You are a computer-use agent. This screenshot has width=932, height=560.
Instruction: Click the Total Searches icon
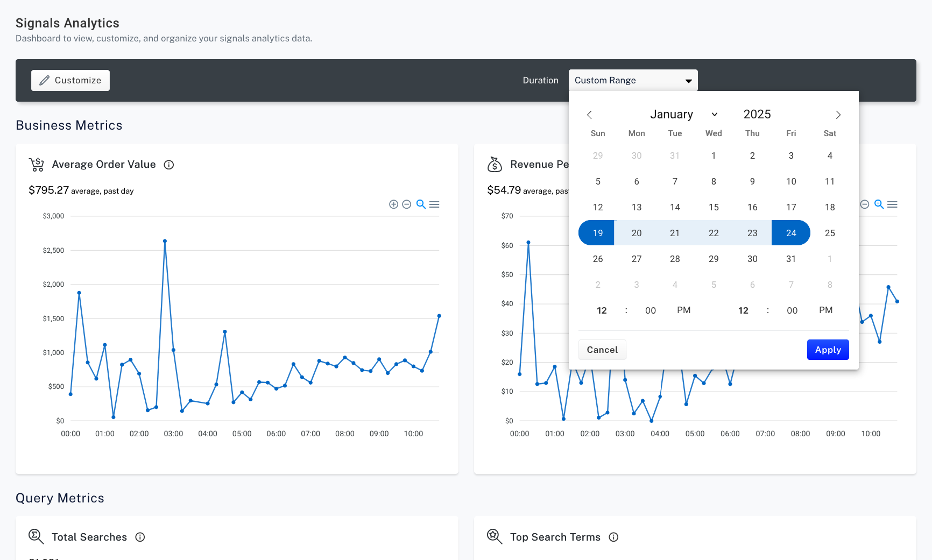[36, 536]
